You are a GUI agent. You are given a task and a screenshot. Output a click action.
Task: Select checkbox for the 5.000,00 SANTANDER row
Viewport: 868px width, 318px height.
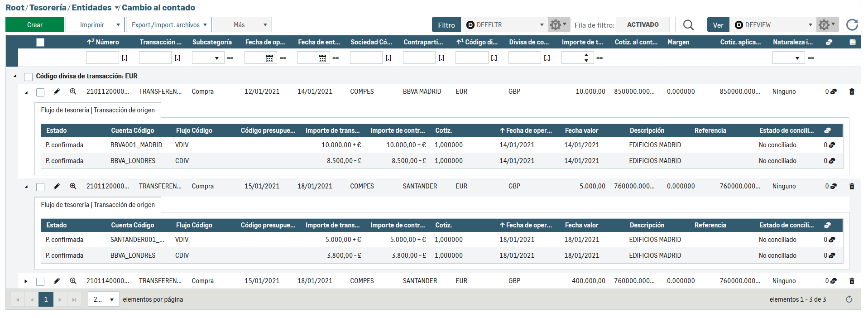tap(40, 187)
